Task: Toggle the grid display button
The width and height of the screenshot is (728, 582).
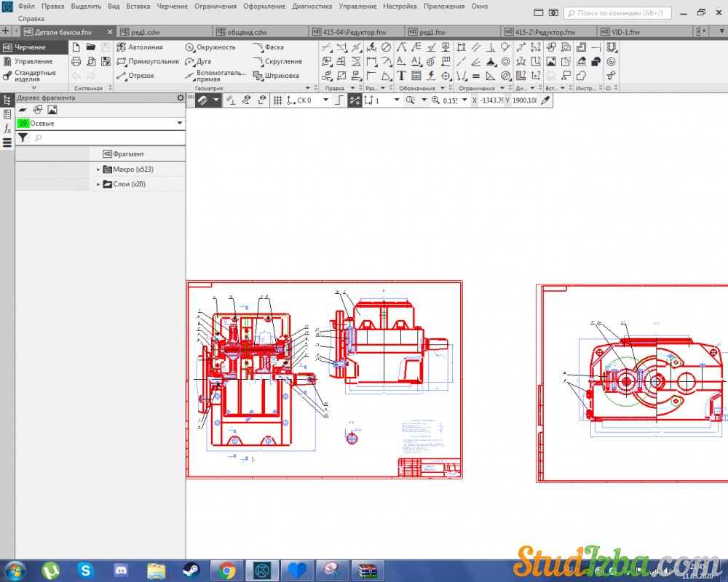Action: [x=277, y=100]
